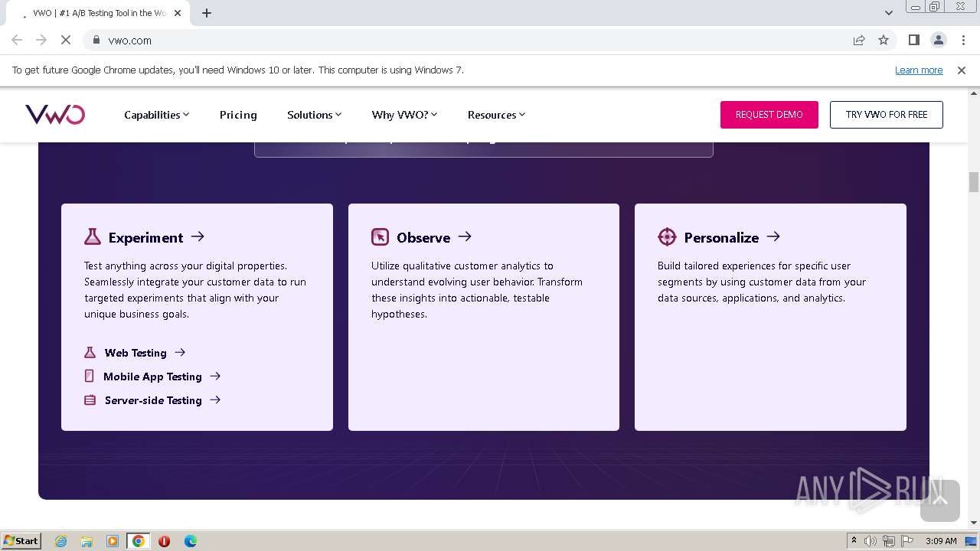Click the share page icon
980x551 pixels.
pos(859,40)
